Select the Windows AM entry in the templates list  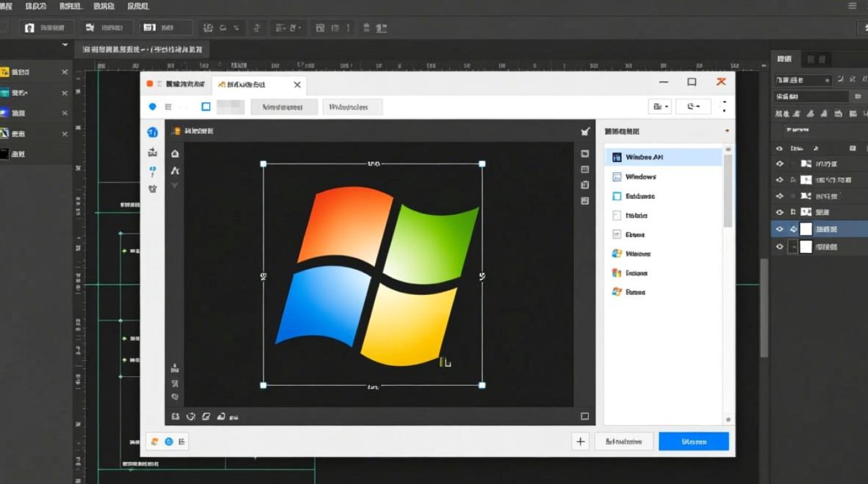point(662,156)
